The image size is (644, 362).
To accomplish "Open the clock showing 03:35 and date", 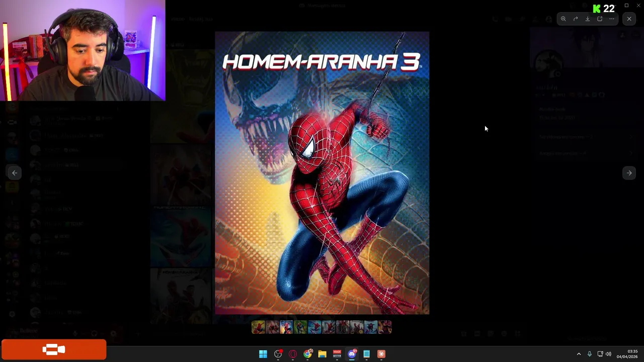I will click(627, 354).
